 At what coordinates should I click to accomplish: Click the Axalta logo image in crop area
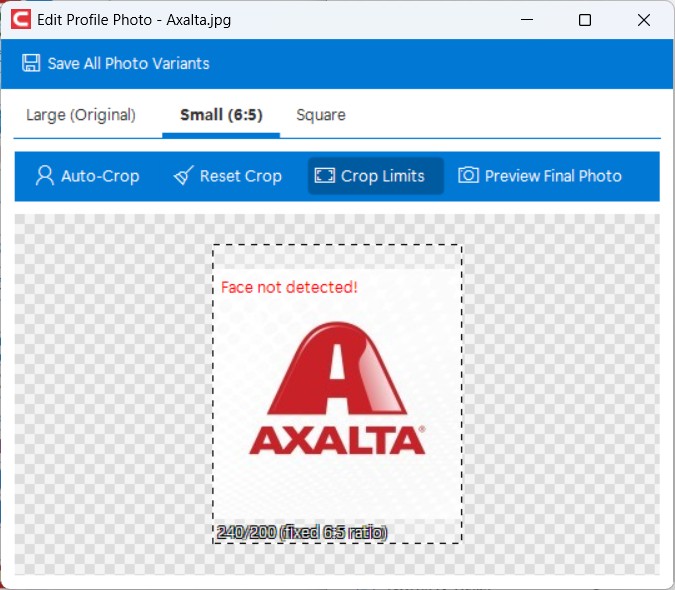tap(337, 388)
